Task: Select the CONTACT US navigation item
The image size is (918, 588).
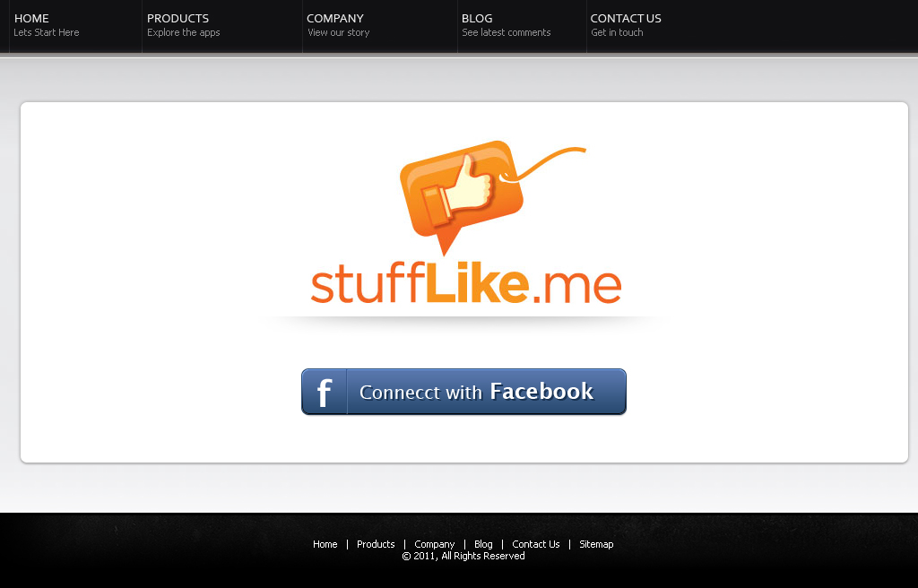Action: click(x=626, y=18)
